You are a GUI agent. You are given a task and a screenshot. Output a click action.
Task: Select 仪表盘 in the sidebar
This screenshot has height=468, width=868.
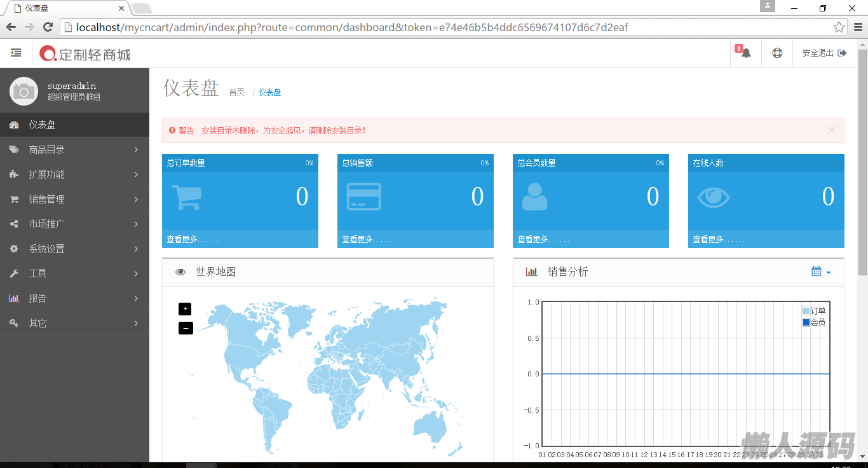[x=42, y=125]
